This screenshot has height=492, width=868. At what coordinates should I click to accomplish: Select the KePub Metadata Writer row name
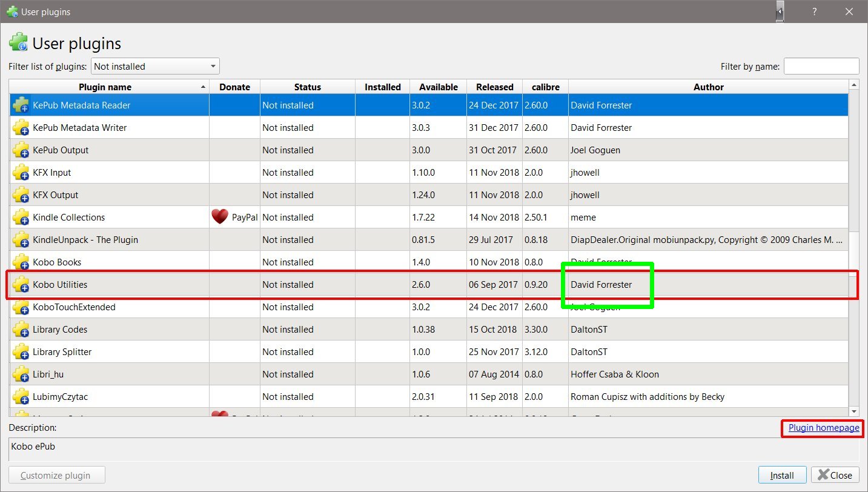point(80,127)
